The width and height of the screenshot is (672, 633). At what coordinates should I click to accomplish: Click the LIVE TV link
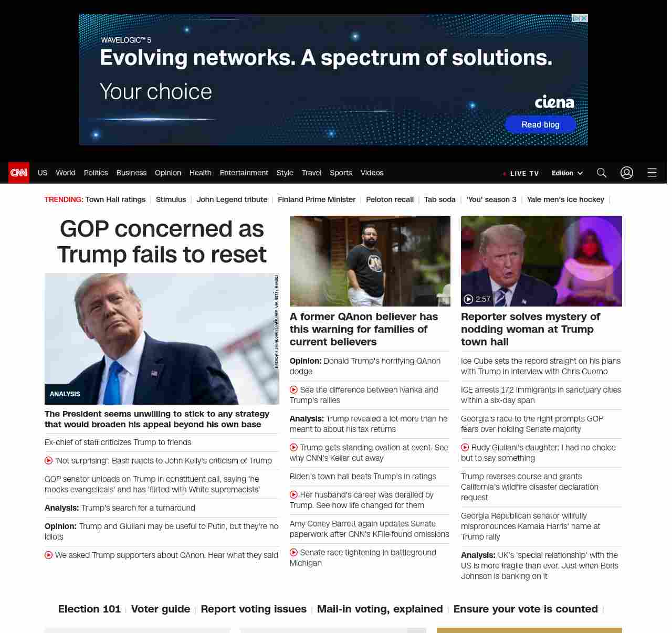pos(521,173)
